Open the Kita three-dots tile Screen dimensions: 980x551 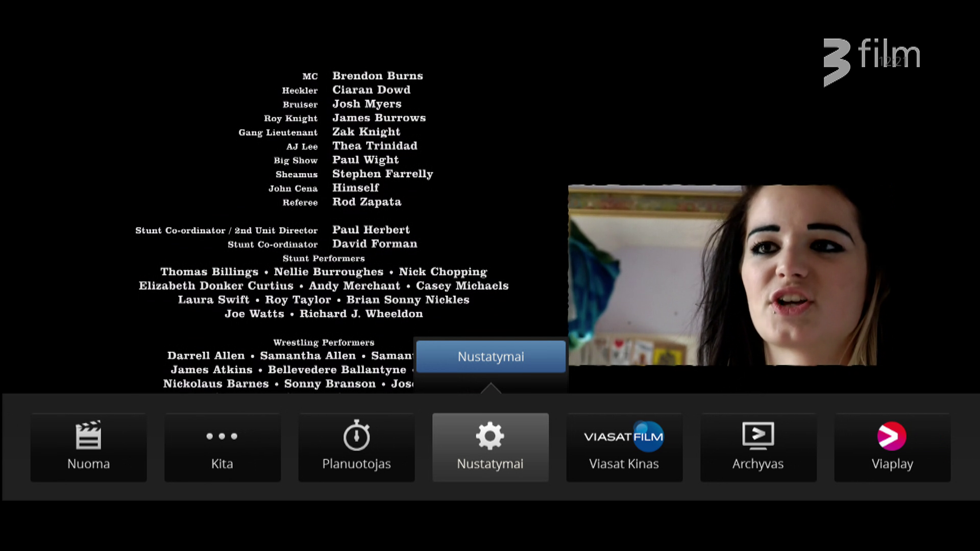pyautogui.click(x=223, y=447)
